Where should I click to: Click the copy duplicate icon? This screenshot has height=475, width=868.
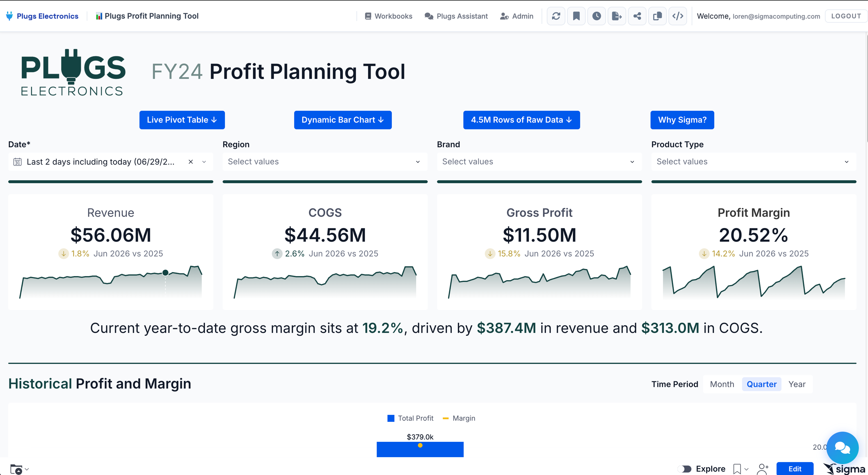point(657,16)
